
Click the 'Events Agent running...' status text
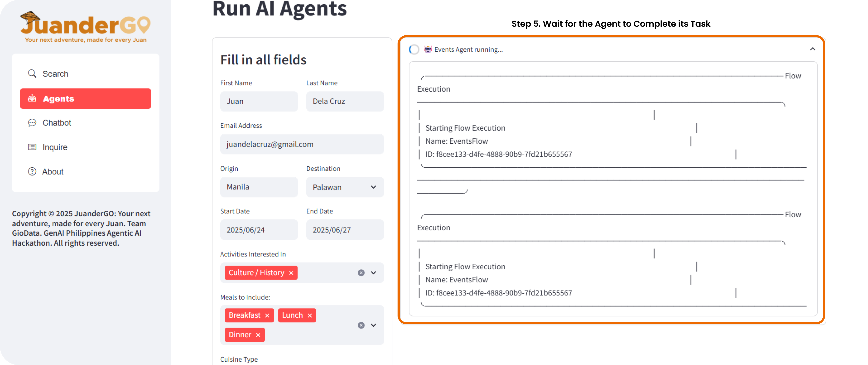pos(468,50)
